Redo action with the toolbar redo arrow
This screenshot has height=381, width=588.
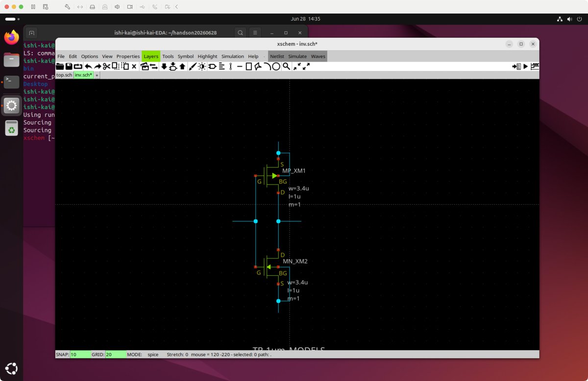coord(98,66)
